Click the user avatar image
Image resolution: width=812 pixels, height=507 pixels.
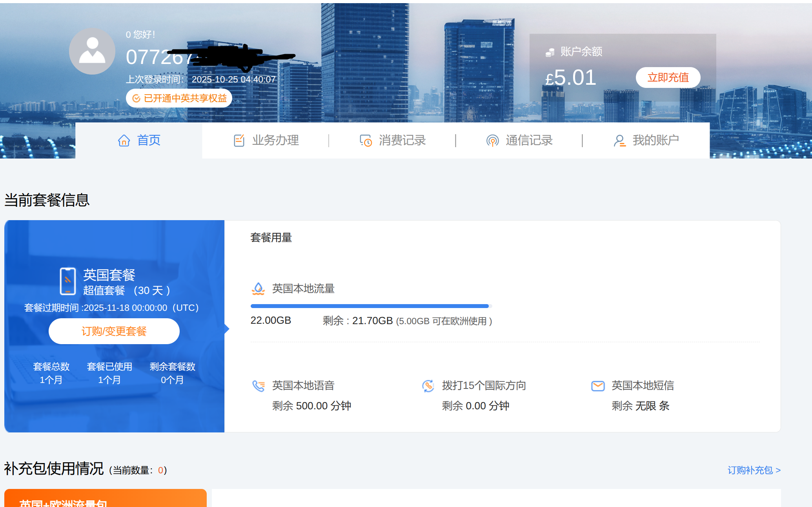pyautogui.click(x=92, y=51)
